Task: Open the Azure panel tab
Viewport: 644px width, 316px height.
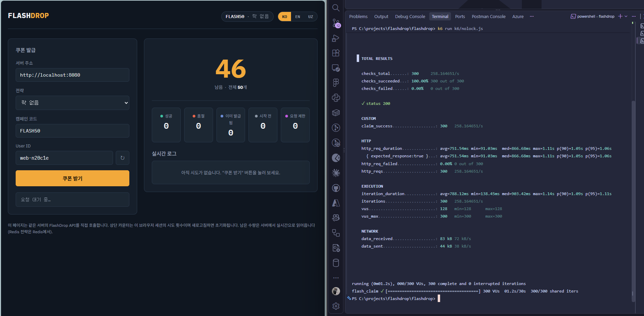Action: point(518,16)
